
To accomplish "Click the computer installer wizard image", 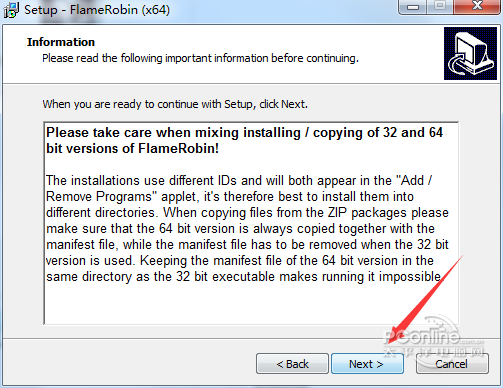I will click(x=470, y=53).
